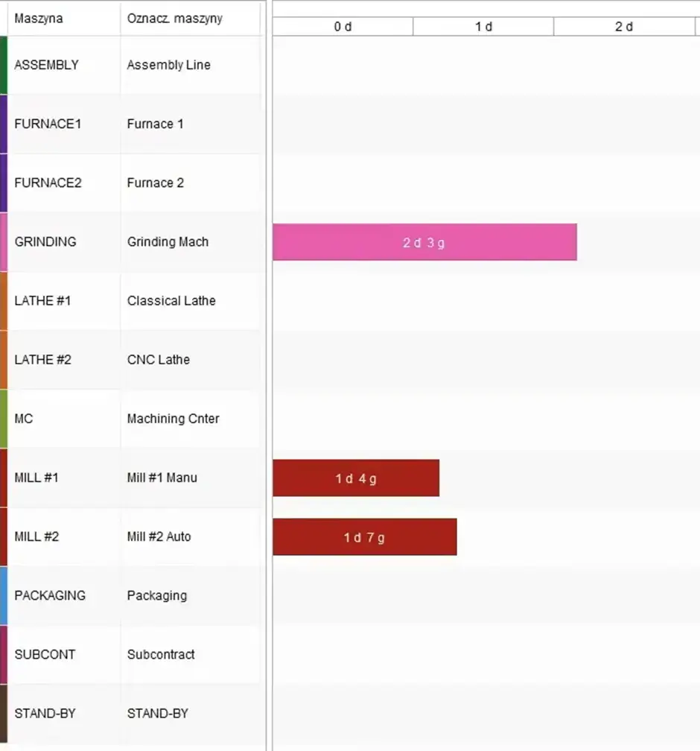Select the MILL #1 bar labeled 1 d 4 g
The height and width of the screenshot is (751, 700).
coord(356,478)
